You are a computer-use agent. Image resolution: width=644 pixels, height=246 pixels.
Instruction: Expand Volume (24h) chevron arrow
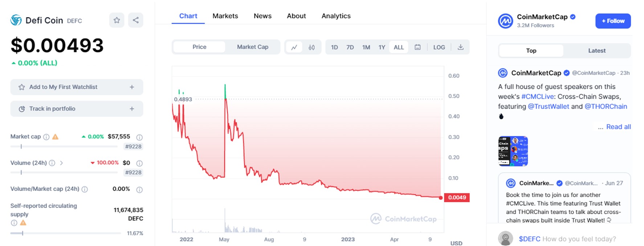(61, 163)
